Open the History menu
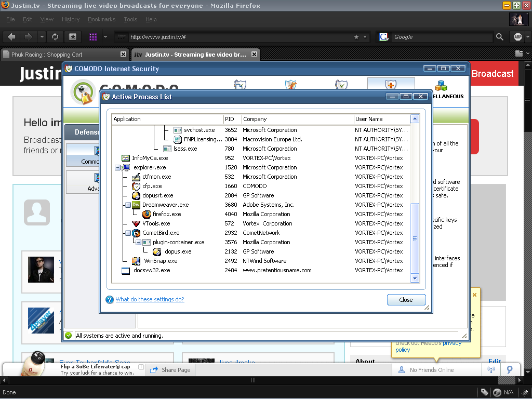Image resolution: width=532 pixels, height=399 pixels. click(x=71, y=19)
